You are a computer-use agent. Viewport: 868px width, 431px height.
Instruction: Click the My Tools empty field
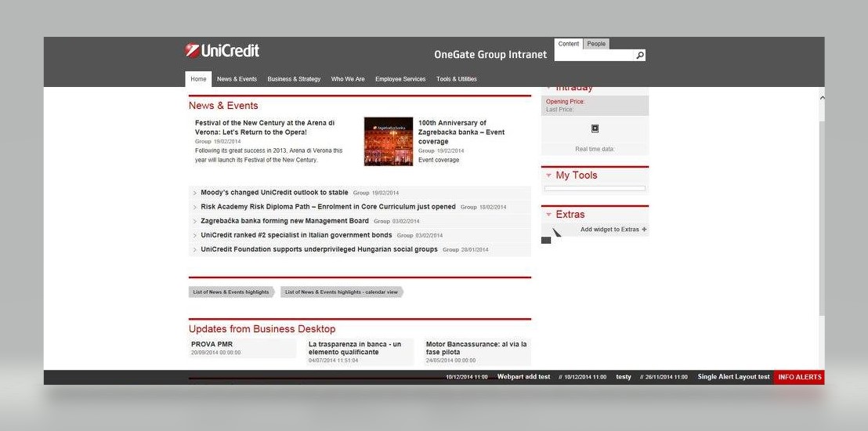[x=595, y=188]
